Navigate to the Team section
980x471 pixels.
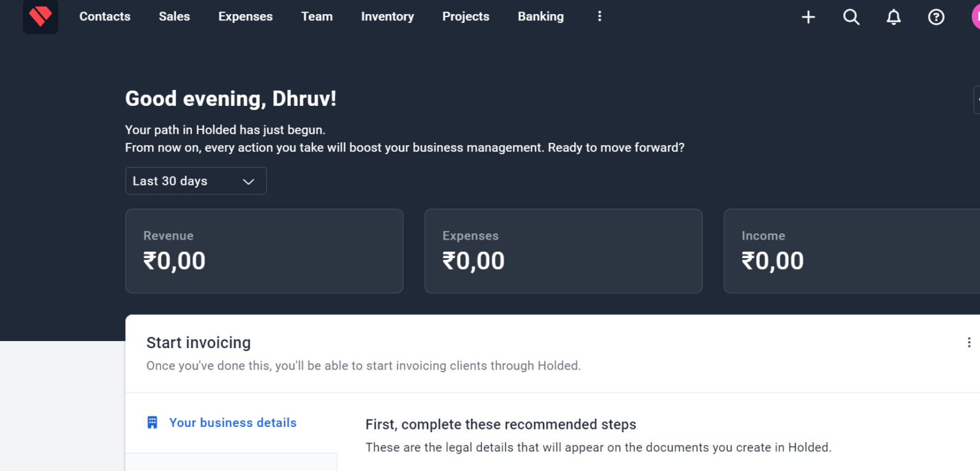(x=316, y=17)
